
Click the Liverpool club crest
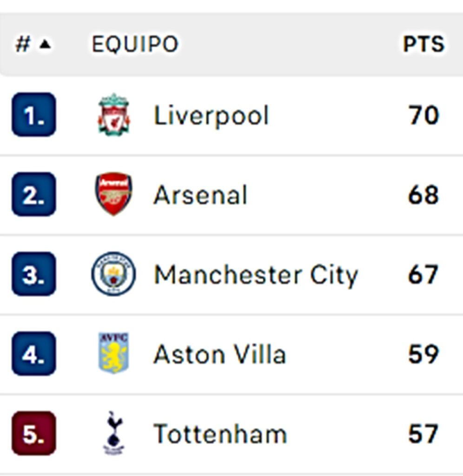coord(114,114)
